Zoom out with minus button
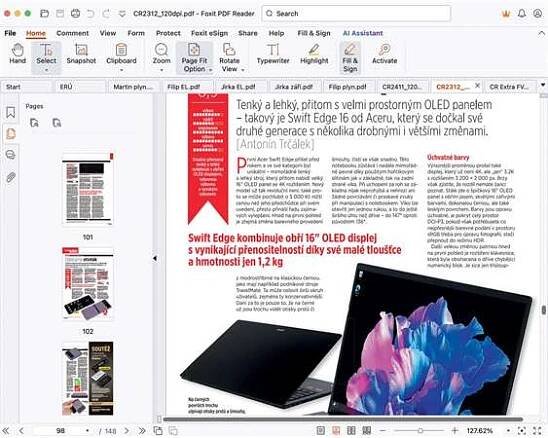Viewport: 548px width, 438px height. coord(383,431)
